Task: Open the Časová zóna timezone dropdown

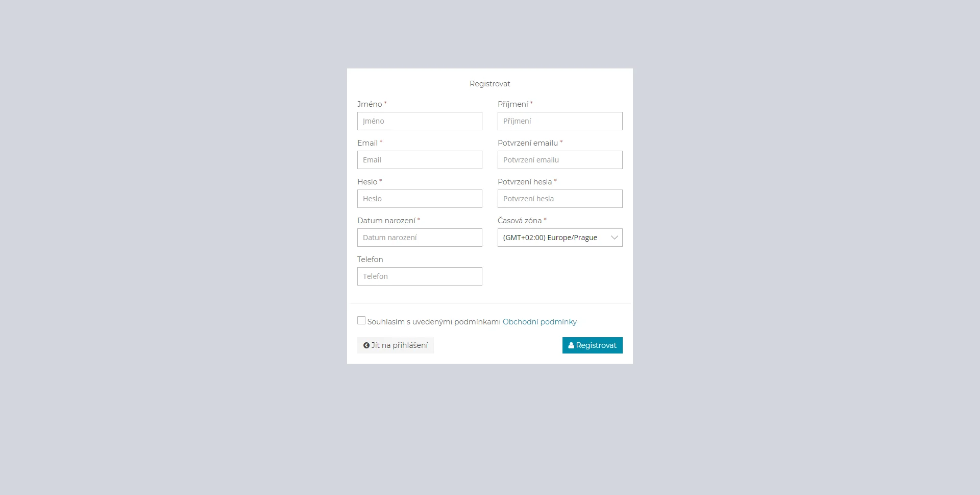Action: coord(560,238)
